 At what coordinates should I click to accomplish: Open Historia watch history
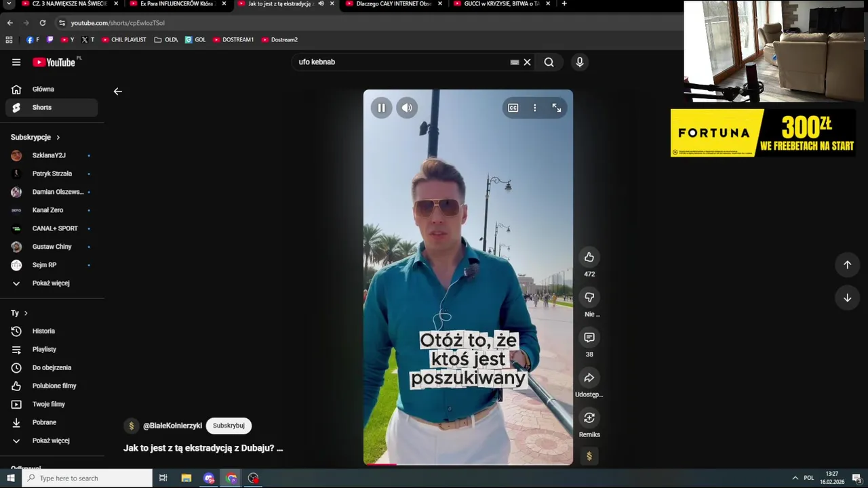pyautogui.click(x=52, y=331)
